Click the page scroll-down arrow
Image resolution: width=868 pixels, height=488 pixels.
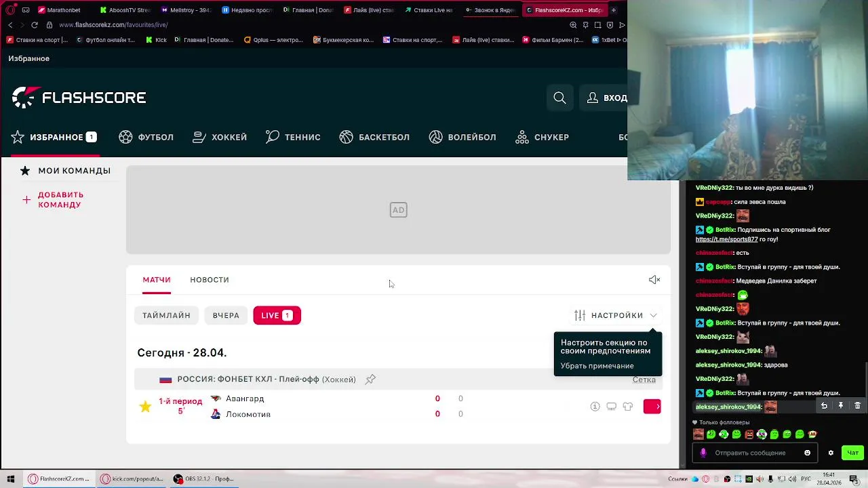click(682, 465)
